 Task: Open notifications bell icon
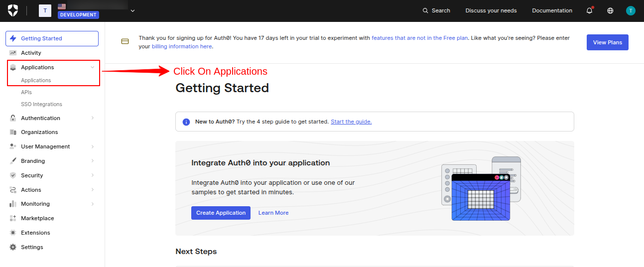590,10
